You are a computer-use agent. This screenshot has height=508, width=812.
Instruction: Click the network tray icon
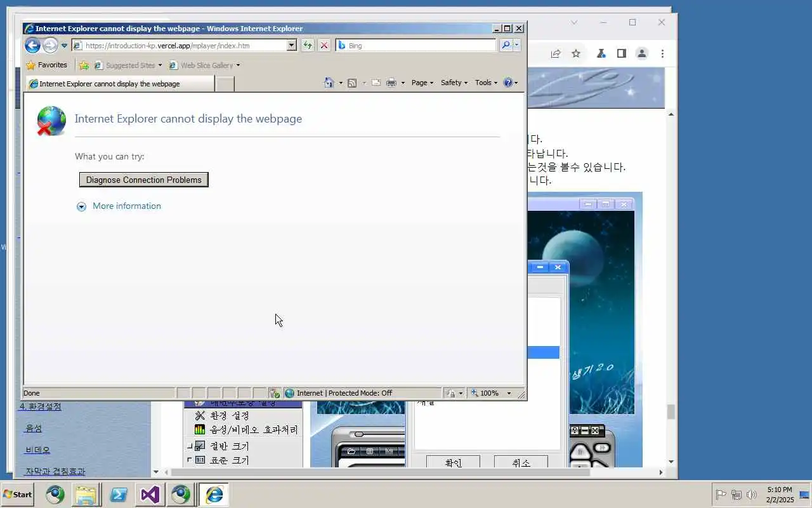coord(737,495)
